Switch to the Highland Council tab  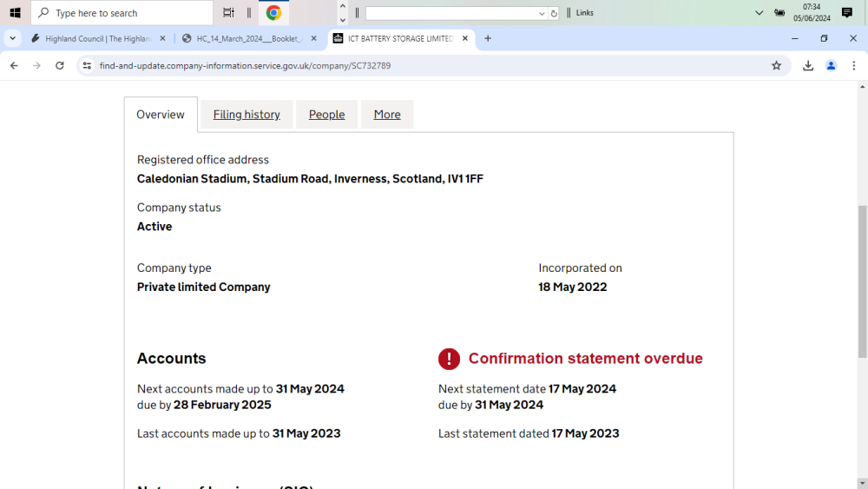[x=97, y=39]
